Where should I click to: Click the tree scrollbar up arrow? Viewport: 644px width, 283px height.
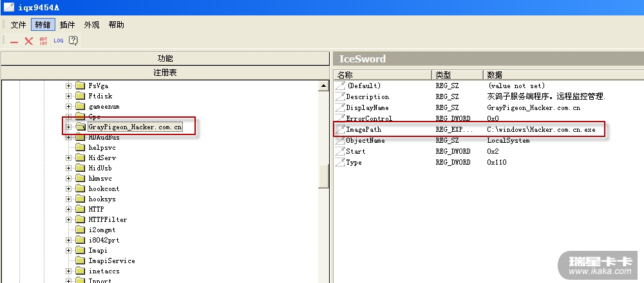[324, 86]
